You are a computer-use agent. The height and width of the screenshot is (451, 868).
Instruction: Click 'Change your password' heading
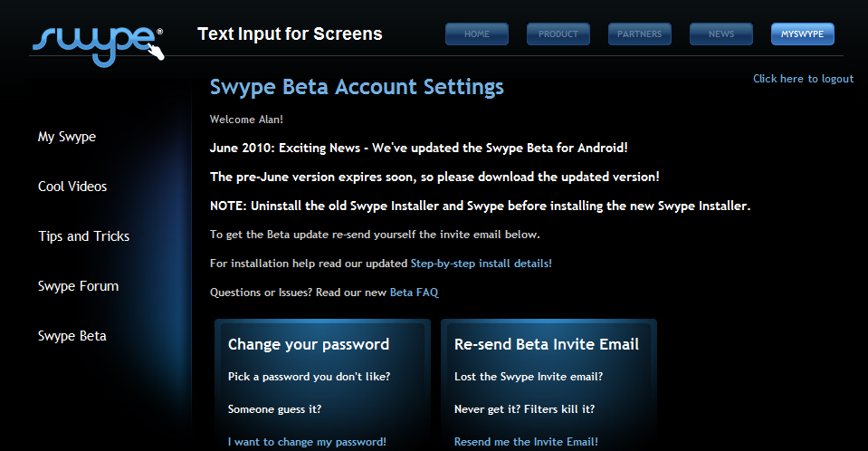[x=309, y=345]
